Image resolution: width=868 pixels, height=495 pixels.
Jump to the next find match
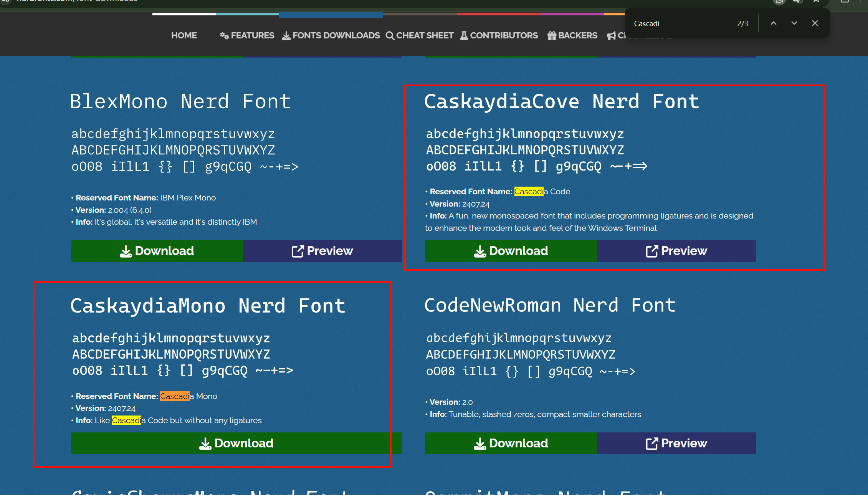tap(794, 23)
